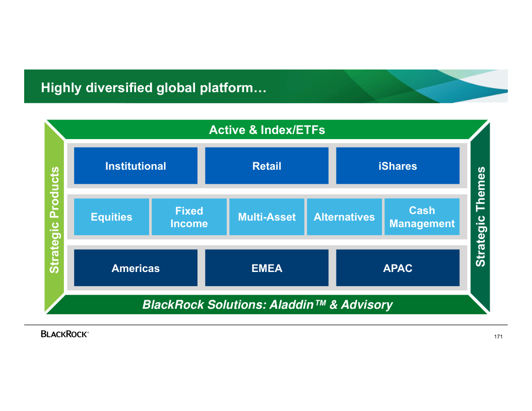Click the BlackRock logo in footer
The width and height of the screenshot is (532, 411).
(x=64, y=334)
